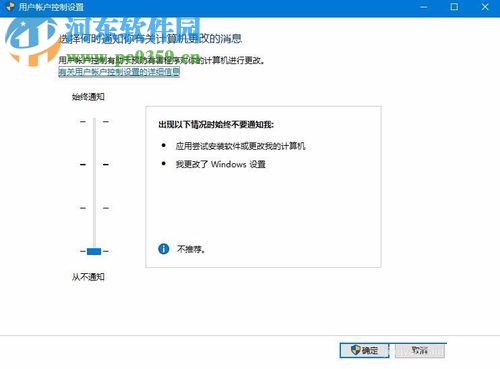This screenshot has width=500, height=369.
Task: Click the title bar flag-shield icon
Action: [x=10, y=7]
